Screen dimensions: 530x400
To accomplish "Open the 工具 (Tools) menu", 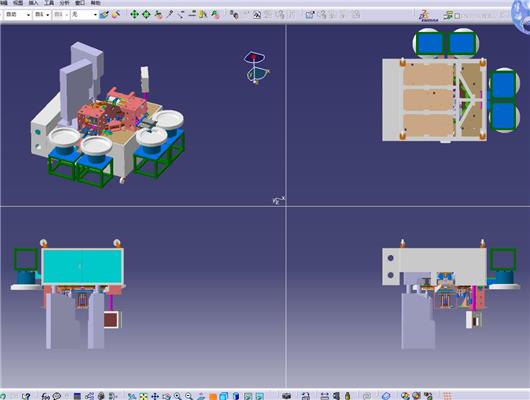I will [x=49, y=3].
